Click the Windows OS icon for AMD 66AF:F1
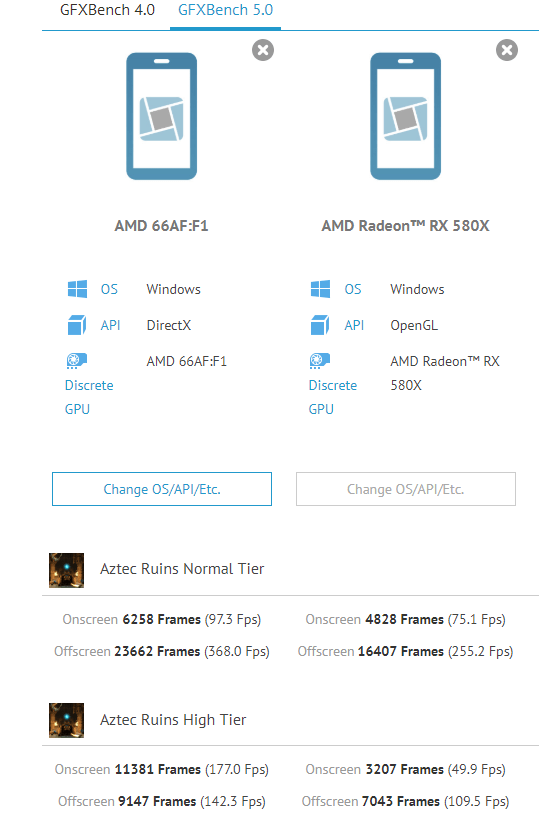 pos(78,289)
